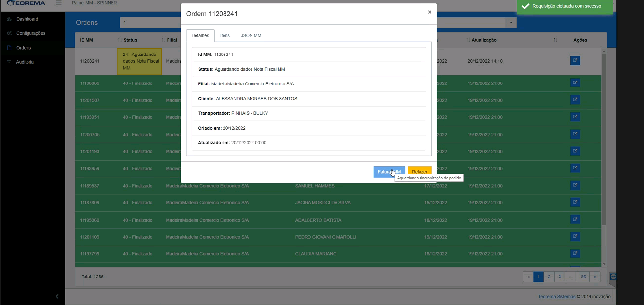The width and height of the screenshot is (644, 305).
Task: Open Configurações in the sidebar
Action: click(30, 33)
